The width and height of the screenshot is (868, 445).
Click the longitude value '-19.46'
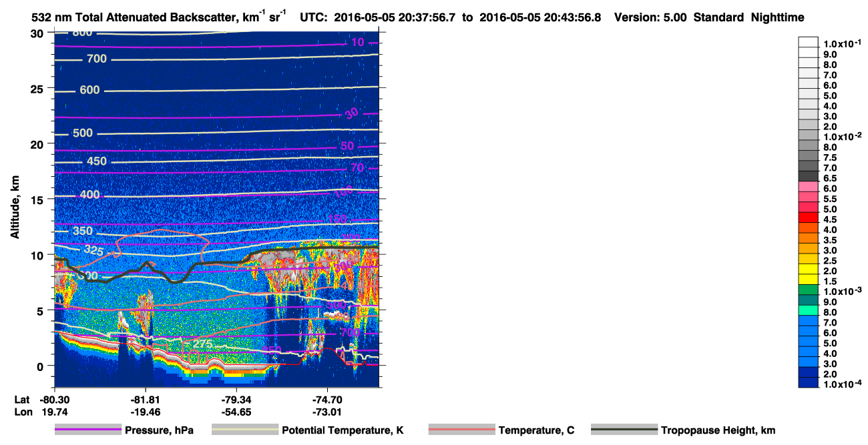[x=145, y=412]
